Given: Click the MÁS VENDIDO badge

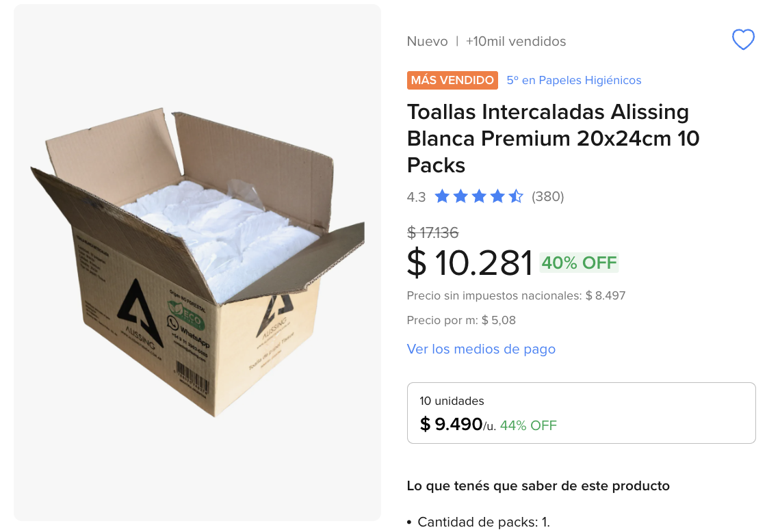Looking at the screenshot, I should pyautogui.click(x=452, y=80).
